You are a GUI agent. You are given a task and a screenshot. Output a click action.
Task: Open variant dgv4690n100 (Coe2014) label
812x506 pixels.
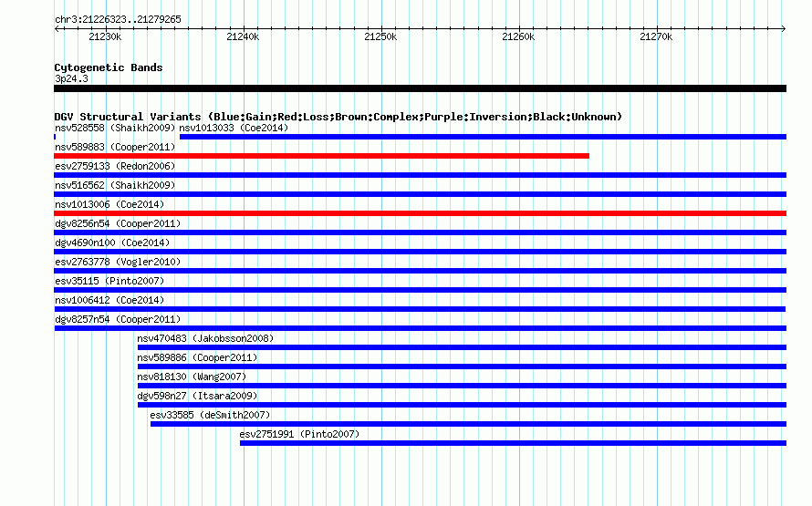click(112, 243)
